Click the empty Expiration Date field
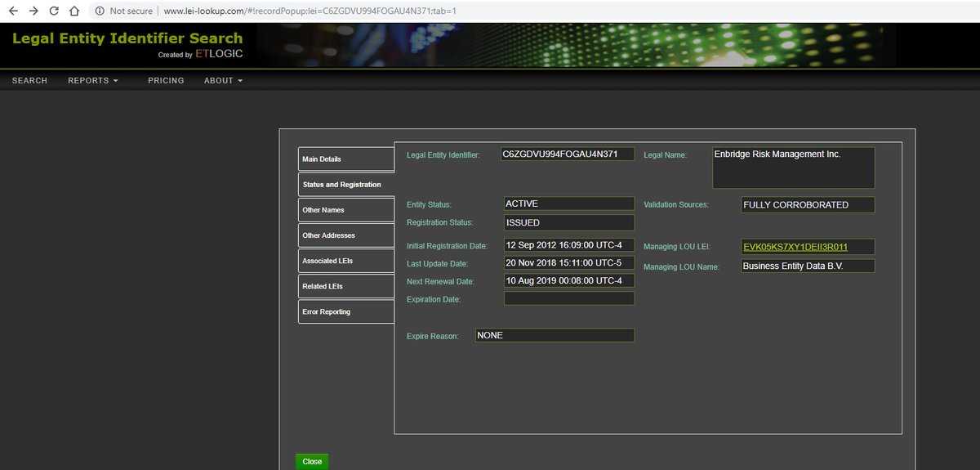The image size is (980, 470). (569, 298)
